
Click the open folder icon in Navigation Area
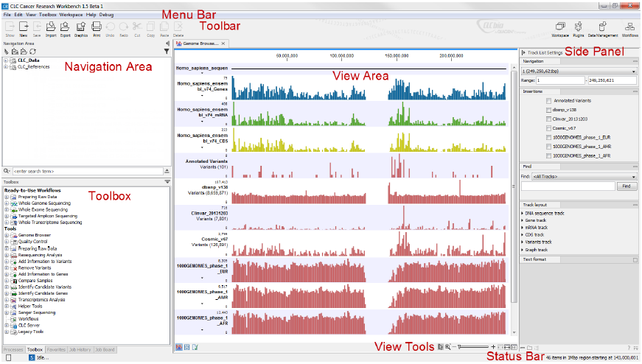click(x=24, y=52)
